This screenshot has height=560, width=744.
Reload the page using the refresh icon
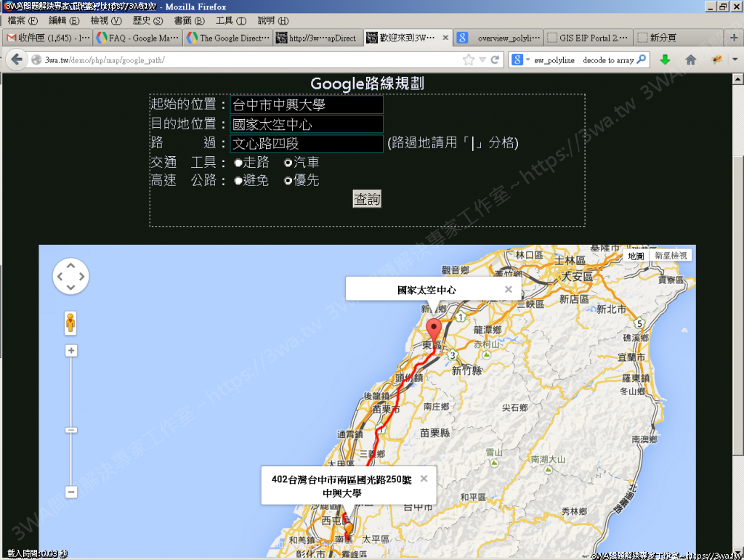pyautogui.click(x=496, y=60)
